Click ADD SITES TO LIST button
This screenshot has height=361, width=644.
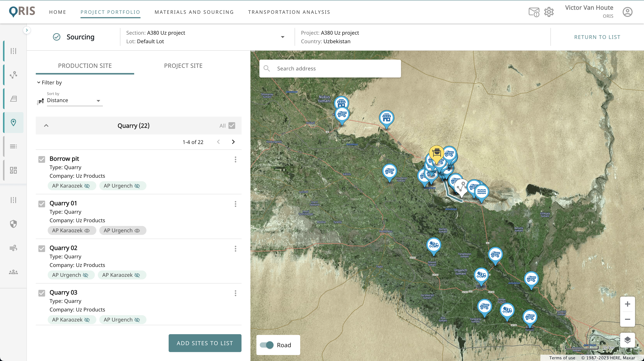coord(205,343)
